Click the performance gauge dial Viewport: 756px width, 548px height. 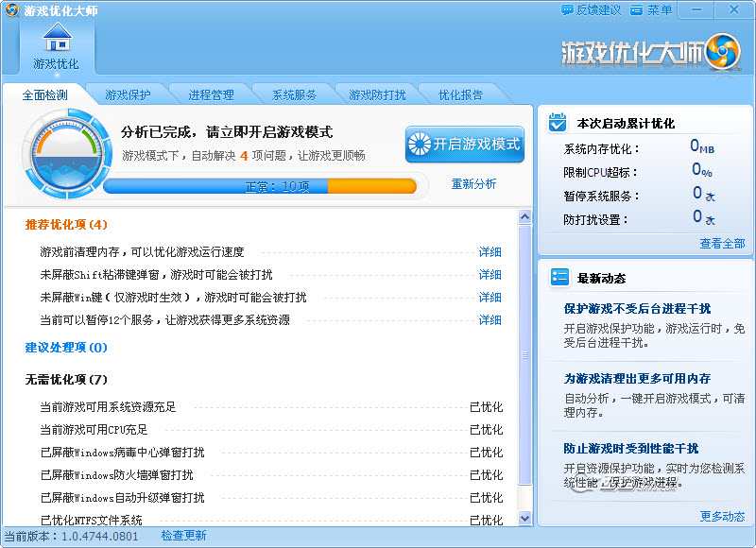pyautogui.click(x=67, y=154)
